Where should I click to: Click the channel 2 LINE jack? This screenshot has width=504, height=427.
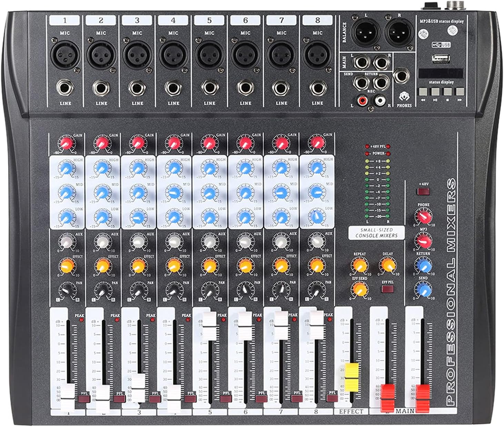[101, 88]
